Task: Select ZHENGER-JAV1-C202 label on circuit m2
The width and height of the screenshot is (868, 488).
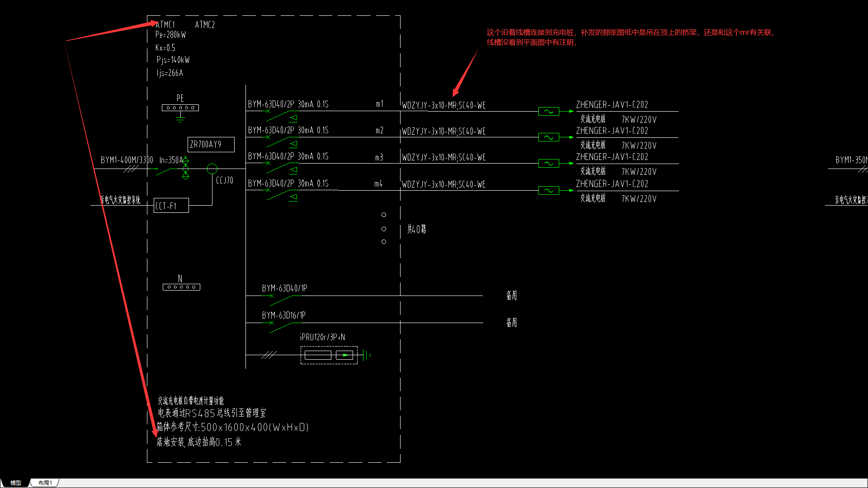Action: tap(612, 131)
